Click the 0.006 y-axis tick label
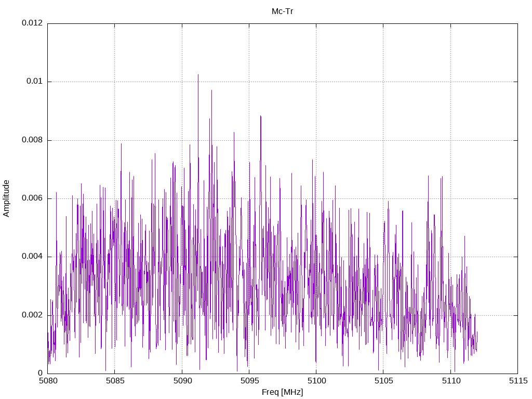 pos(32,198)
